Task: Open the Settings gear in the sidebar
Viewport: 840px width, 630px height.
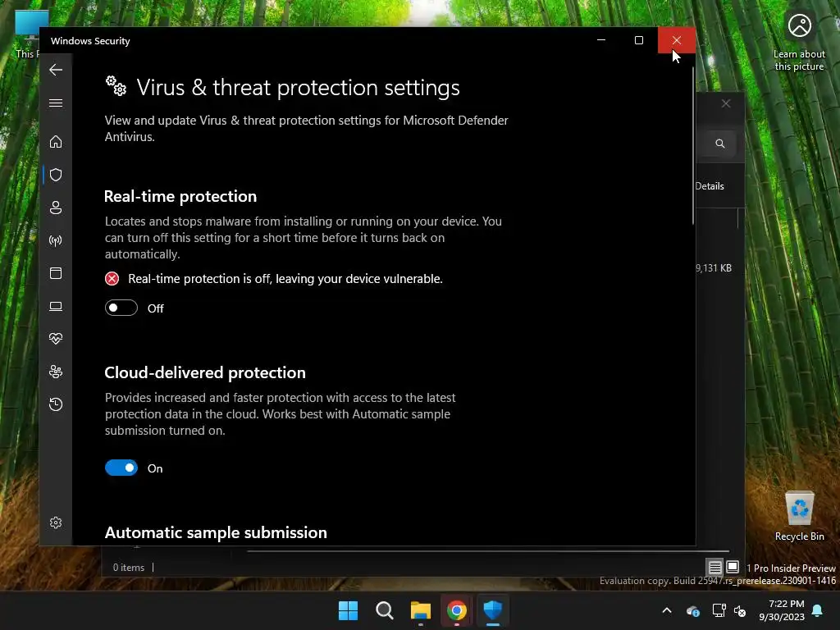Action: [56, 523]
